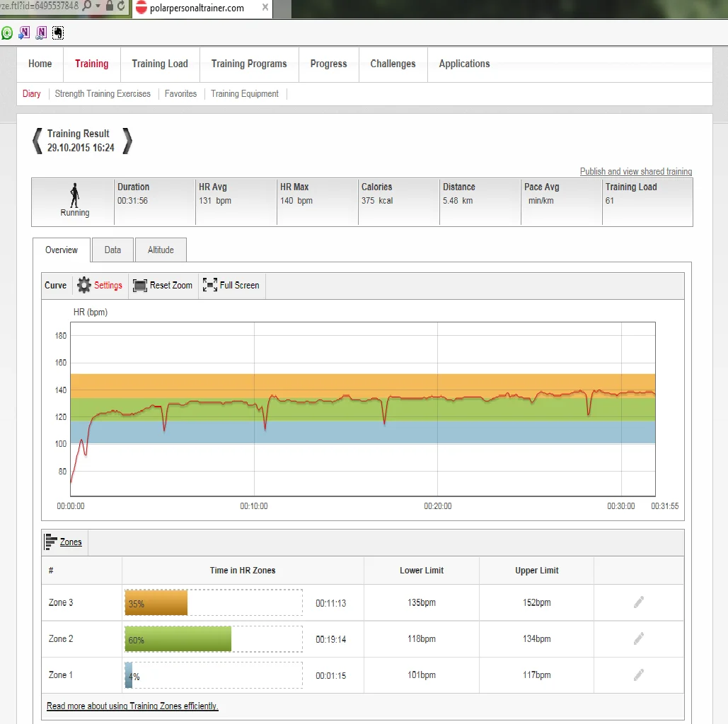
Task: Edit Zone 3 limits pencil icon
Action: (x=639, y=602)
